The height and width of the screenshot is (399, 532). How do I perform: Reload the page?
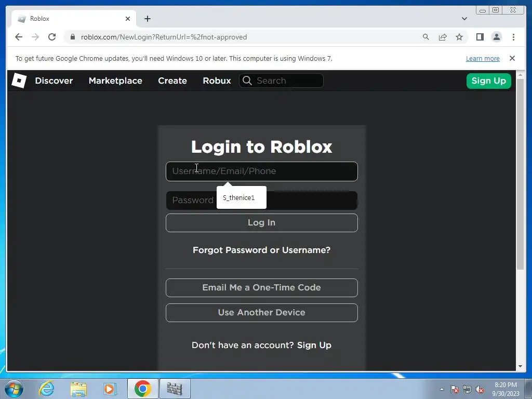[x=52, y=37]
